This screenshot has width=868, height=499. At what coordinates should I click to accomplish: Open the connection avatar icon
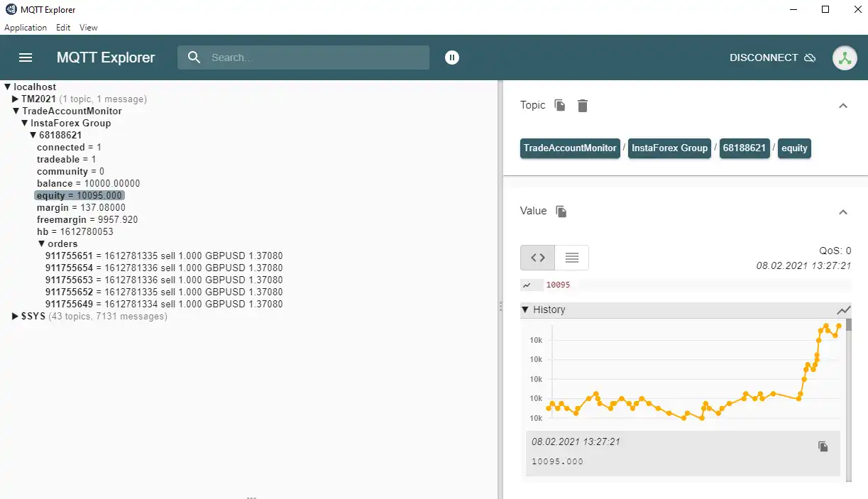click(x=845, y=57)
